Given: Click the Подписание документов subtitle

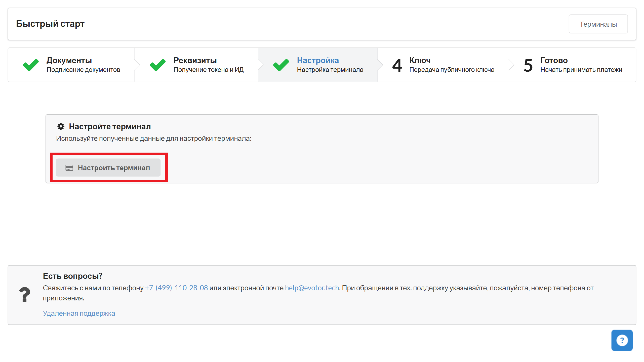Looking at the screenshot, I should coord(84,70).
